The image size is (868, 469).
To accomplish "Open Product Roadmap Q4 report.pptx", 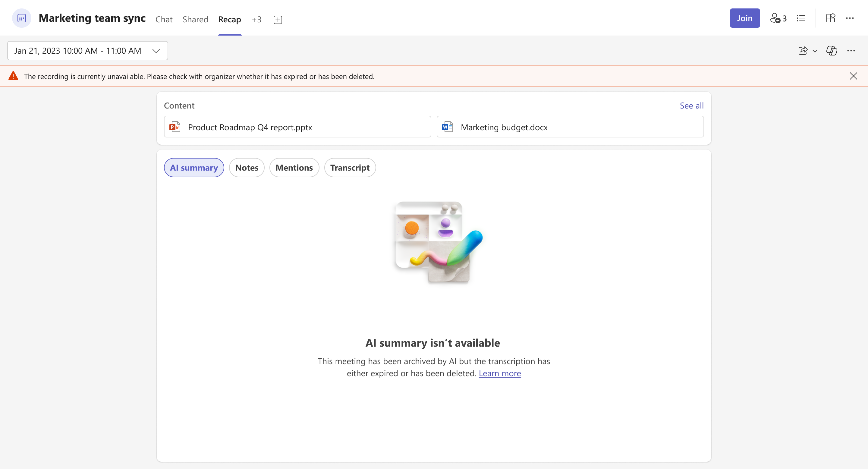I will [297, 127].
